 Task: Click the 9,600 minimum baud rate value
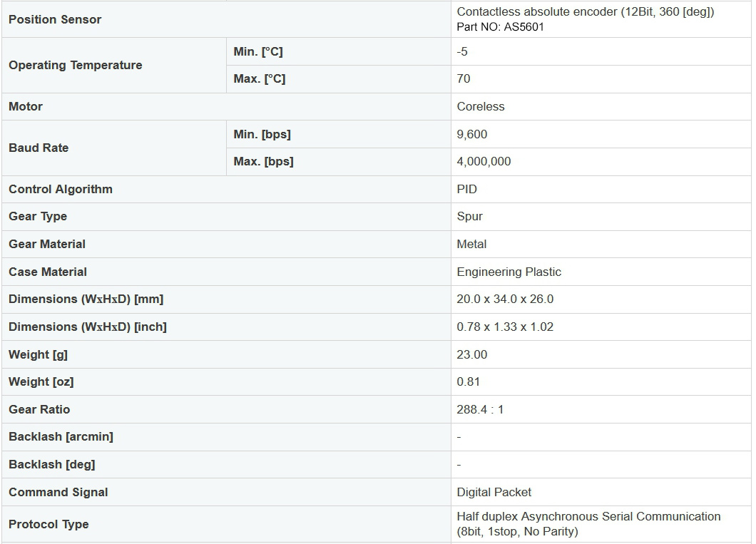[x=472, y=134]
